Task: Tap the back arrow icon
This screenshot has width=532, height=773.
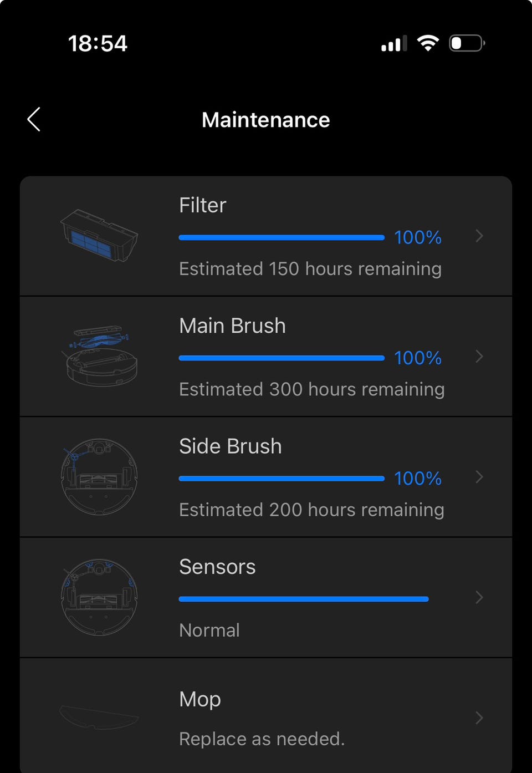Action: click(34, 120)
